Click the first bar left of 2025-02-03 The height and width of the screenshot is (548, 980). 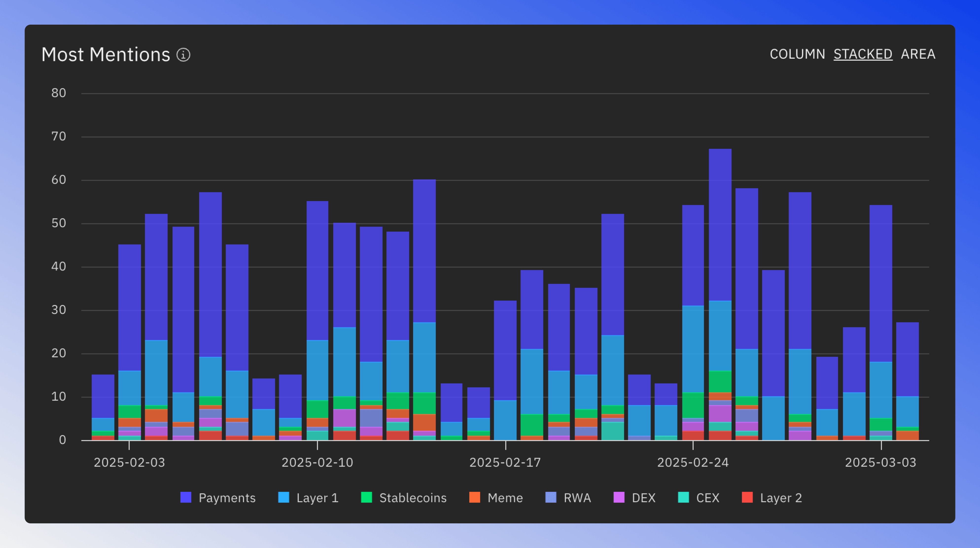coord(103,407)
